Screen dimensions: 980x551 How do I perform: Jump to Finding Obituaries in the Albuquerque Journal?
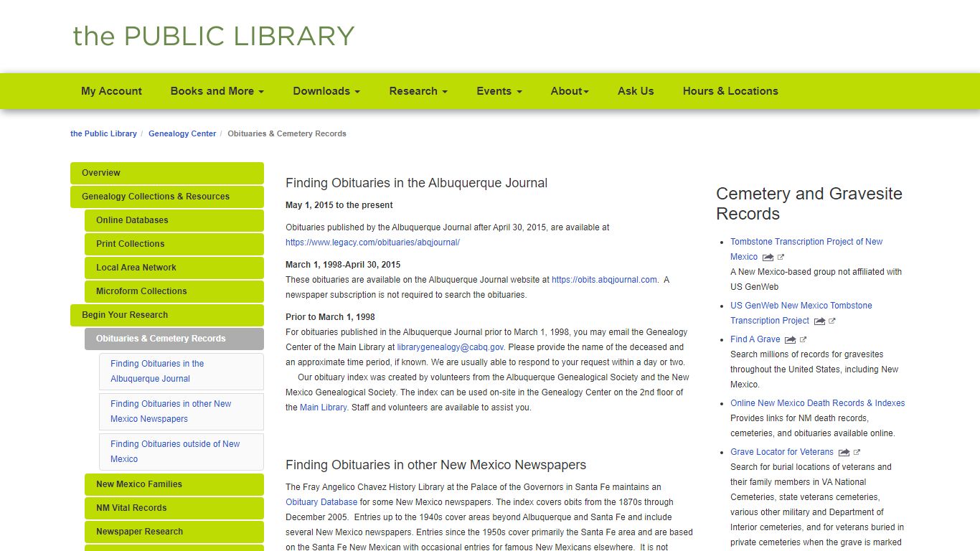coord(182,371)
